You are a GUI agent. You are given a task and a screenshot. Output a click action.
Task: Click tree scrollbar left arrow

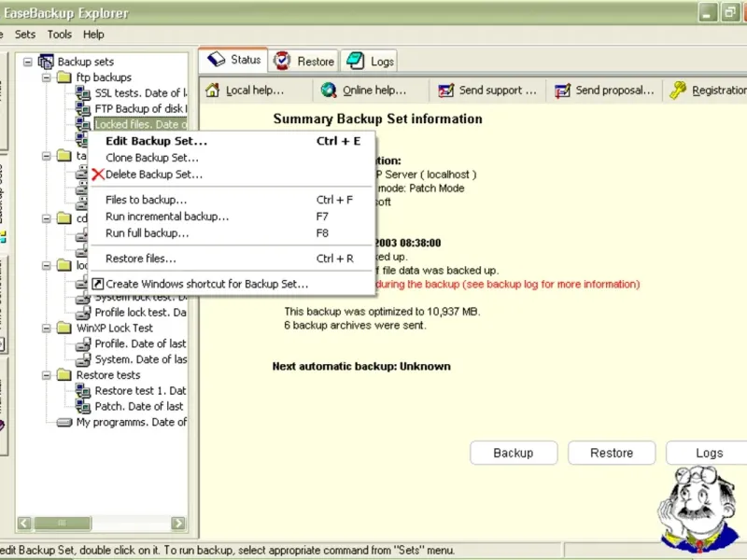[24, 523]
